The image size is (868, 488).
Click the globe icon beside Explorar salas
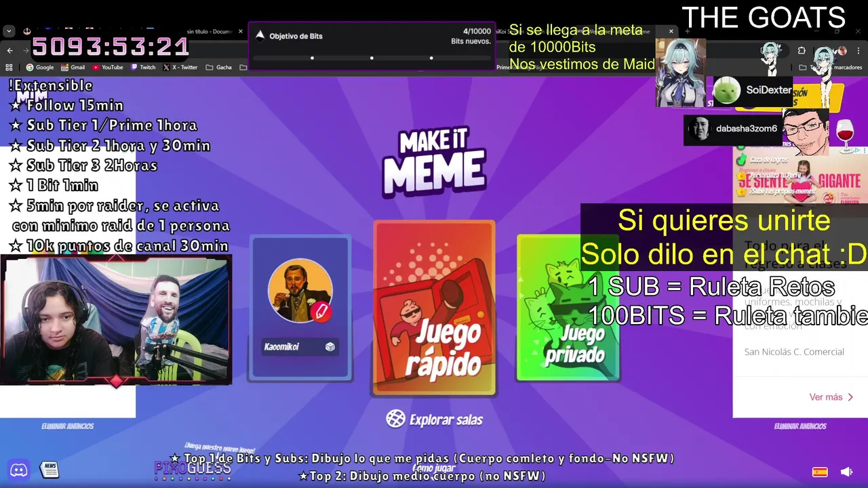[395, 419]
